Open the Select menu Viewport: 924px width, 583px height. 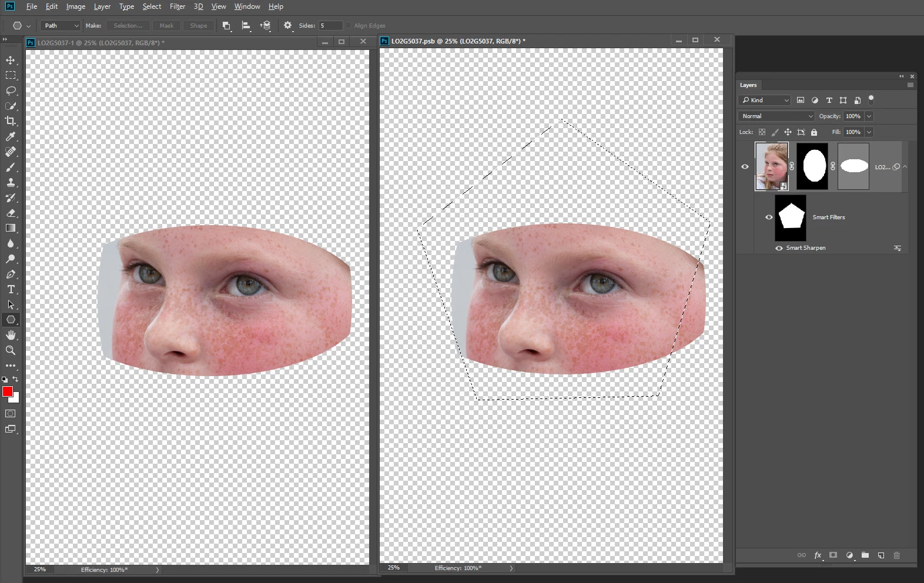tap(152, 6)
